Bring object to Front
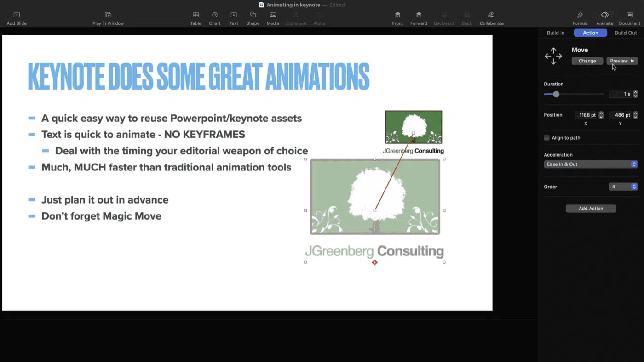The image size is (644, 362). [x=397, y=15]
